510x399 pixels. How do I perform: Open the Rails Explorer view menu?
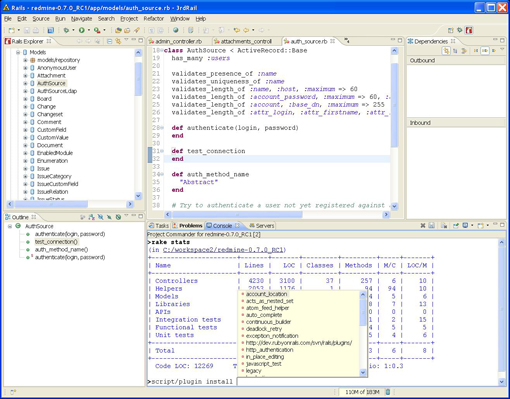[126, 40]
